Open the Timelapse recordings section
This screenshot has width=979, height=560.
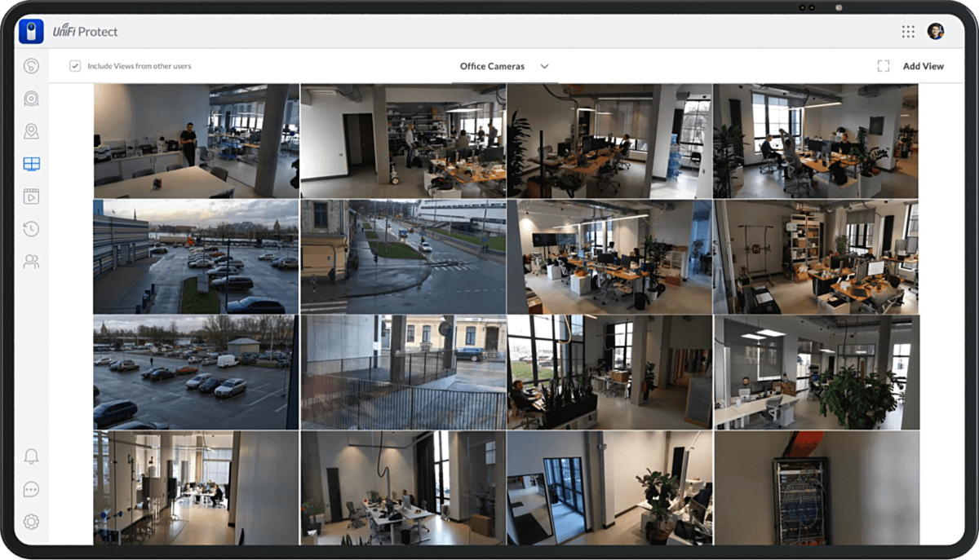tap(31, 196)
